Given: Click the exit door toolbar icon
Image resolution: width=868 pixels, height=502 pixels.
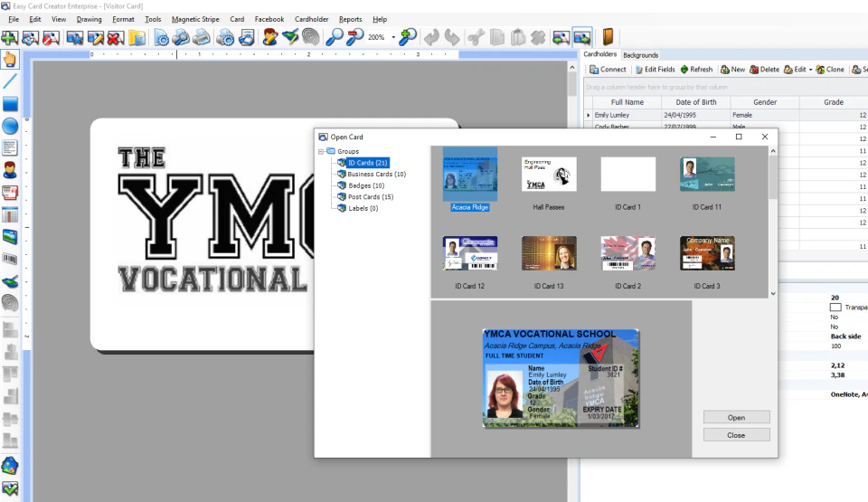Looking at the screenshot, I should click(x=608, y=37).
